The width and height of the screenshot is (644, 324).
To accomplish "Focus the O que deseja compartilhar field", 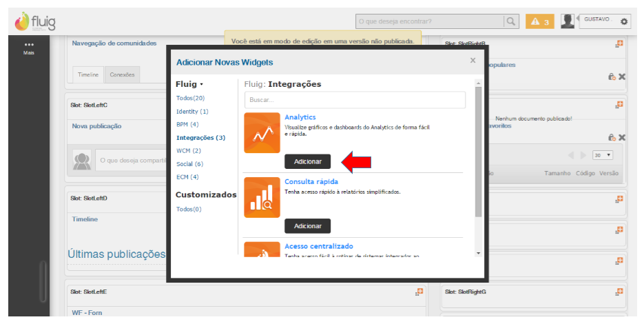I will (131, 161).
